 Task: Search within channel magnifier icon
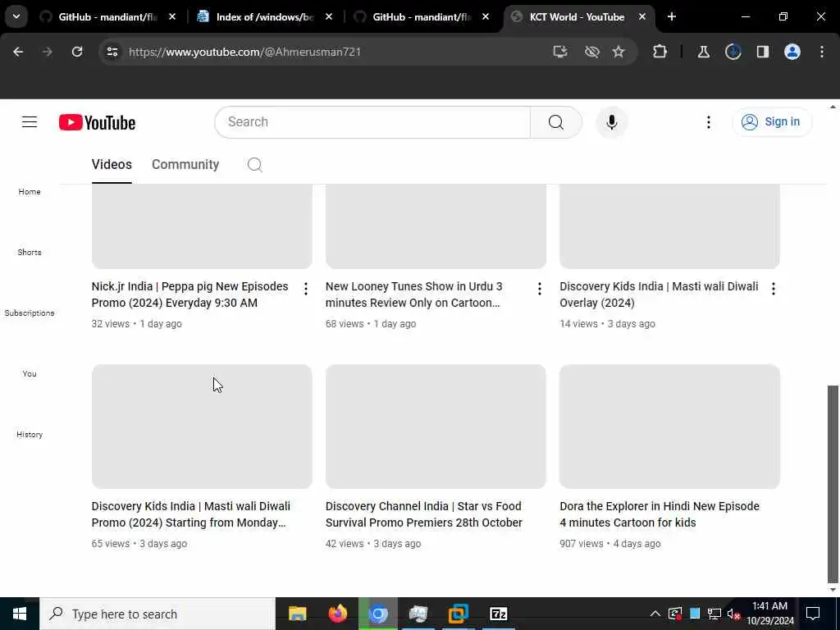pyautogui.click(x=254, y=164)
